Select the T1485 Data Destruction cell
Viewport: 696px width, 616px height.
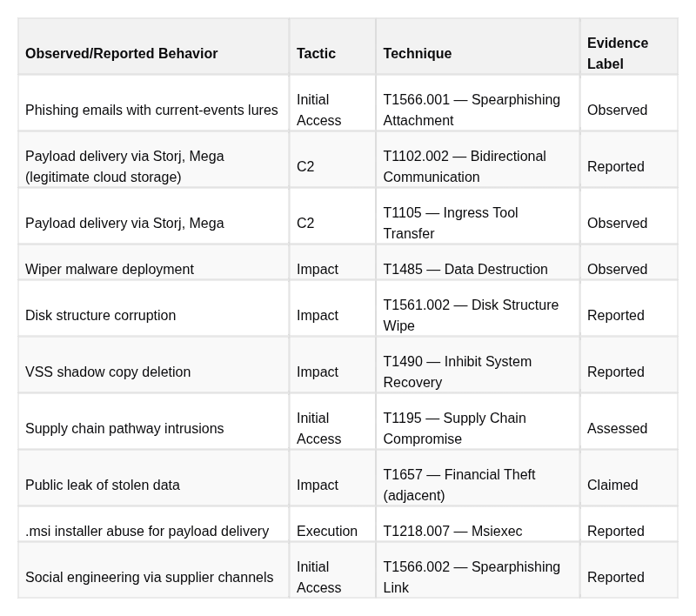(x=478, y=262)
